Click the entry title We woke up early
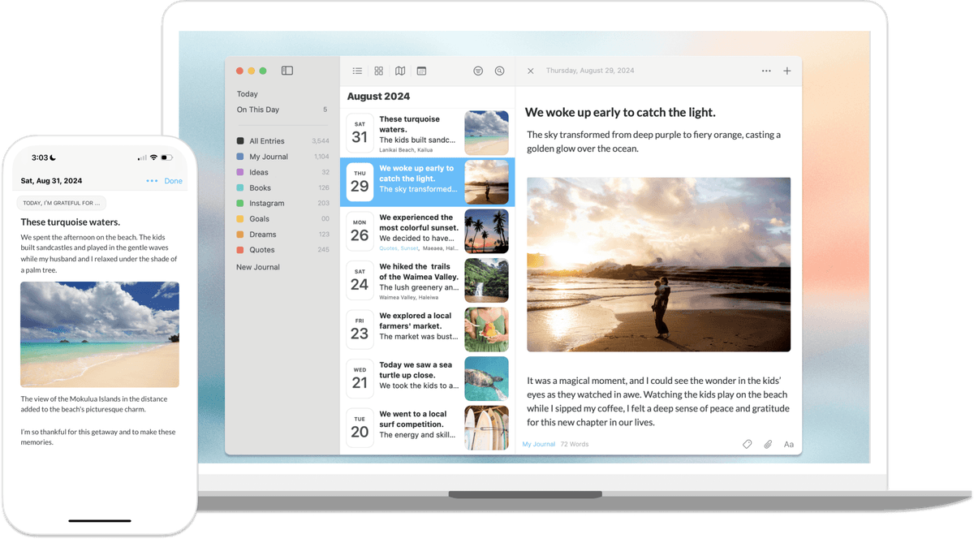Viewport: 974px width, 560px height. click(x=620, y=113)
